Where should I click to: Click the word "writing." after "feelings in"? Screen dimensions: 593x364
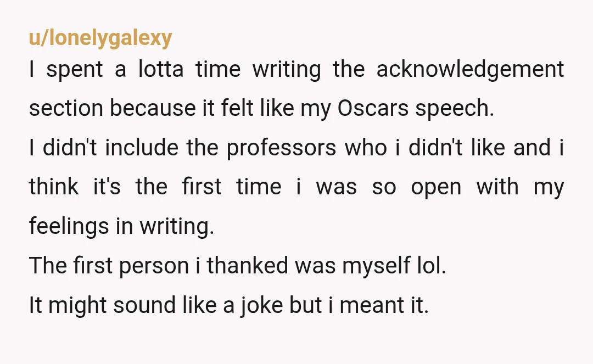(x=177, y=227)
